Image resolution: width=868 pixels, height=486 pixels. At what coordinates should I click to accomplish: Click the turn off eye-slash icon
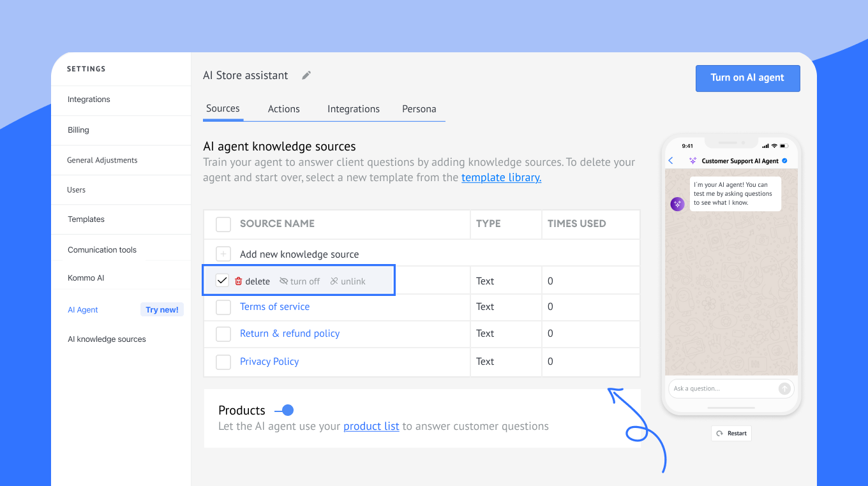[284, 281]
